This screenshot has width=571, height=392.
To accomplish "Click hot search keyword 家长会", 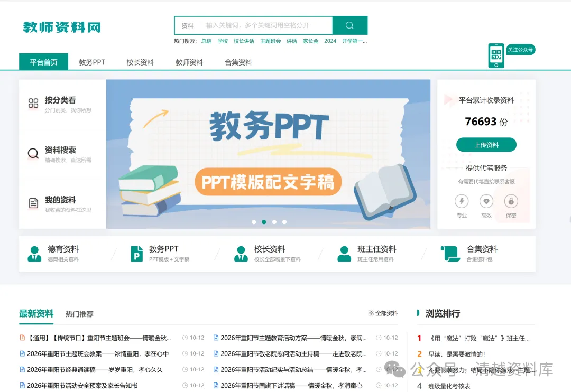I will coord(311,41).
